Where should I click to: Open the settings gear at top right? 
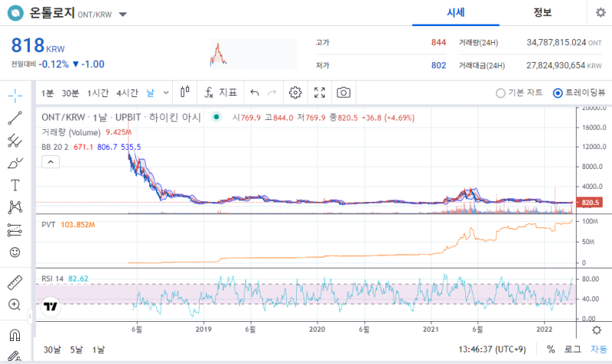601,12
